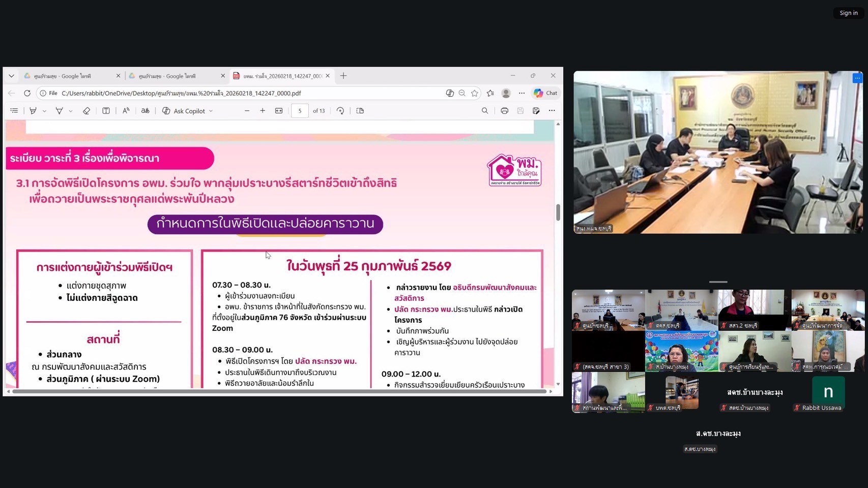The image size is (868, 488).
Task: Click the page number input field
Action: point(300,111)
